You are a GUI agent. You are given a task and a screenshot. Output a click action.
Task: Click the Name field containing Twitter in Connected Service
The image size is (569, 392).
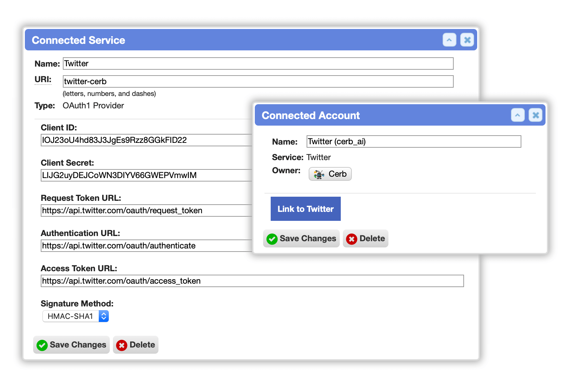click(258, 63)
